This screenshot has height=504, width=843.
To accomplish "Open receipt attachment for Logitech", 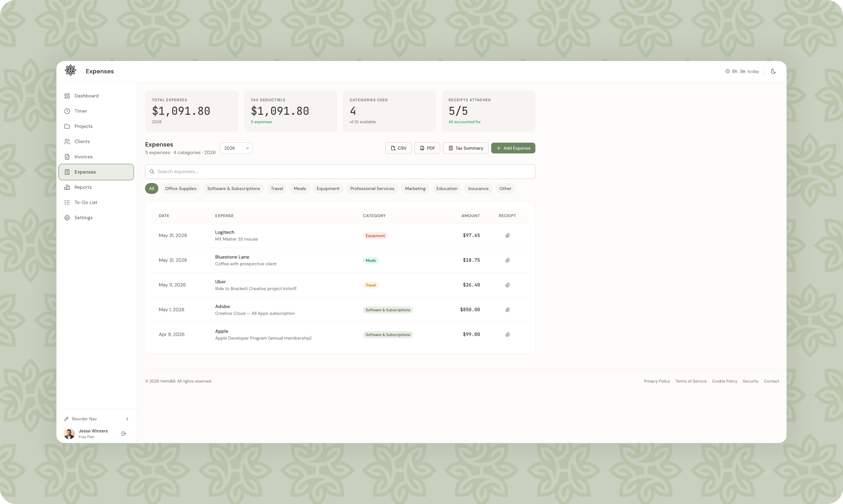I will pyautogui.click(x=507, y=235).
